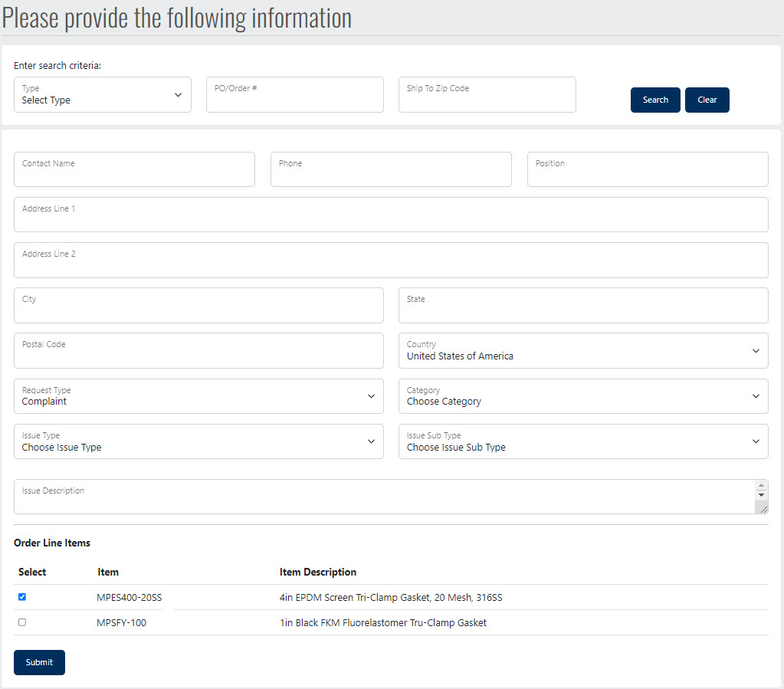Expand the Issue Sub Type dropdown
This screenshot has width=784, height=689.
[582, 441]
